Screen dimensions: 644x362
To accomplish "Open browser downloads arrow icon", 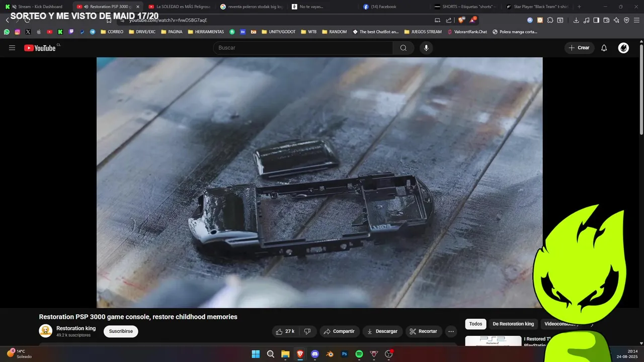I will pos(577,20).
